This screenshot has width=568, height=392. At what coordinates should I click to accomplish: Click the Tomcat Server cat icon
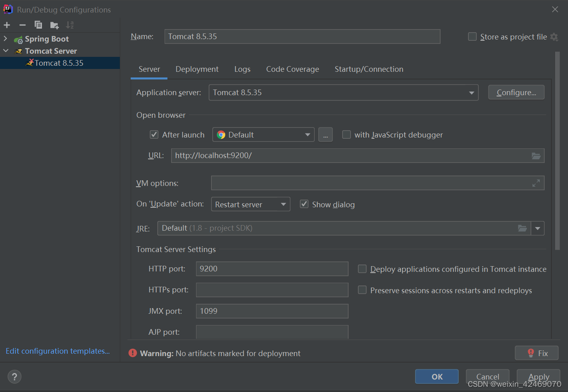[x=19, y=51]
